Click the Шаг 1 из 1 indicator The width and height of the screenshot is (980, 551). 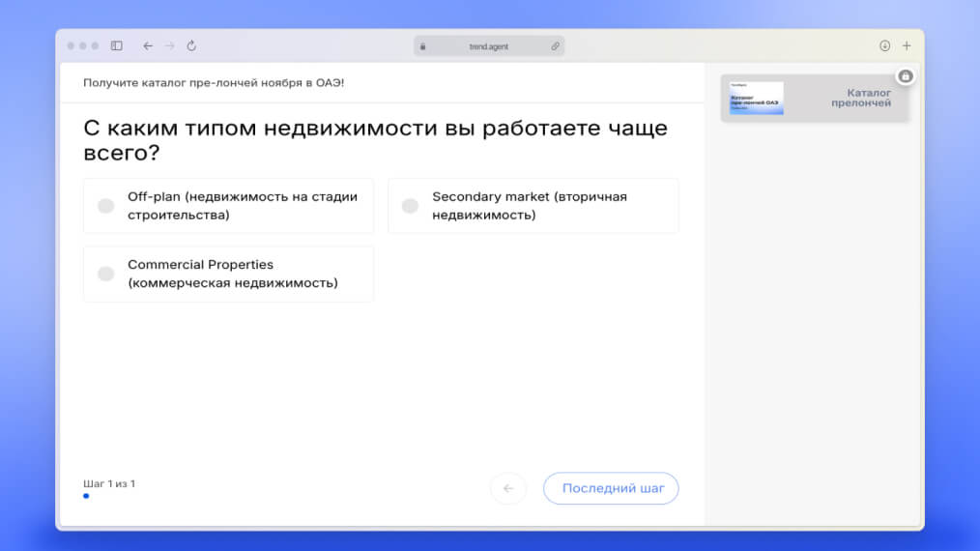[x=109, y=483]
